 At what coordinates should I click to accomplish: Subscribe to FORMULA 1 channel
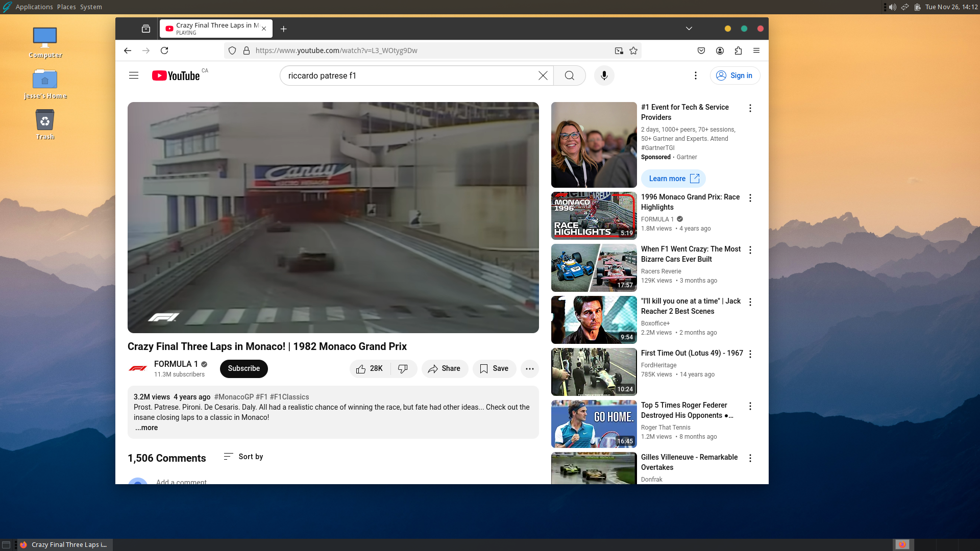(244, 368)
